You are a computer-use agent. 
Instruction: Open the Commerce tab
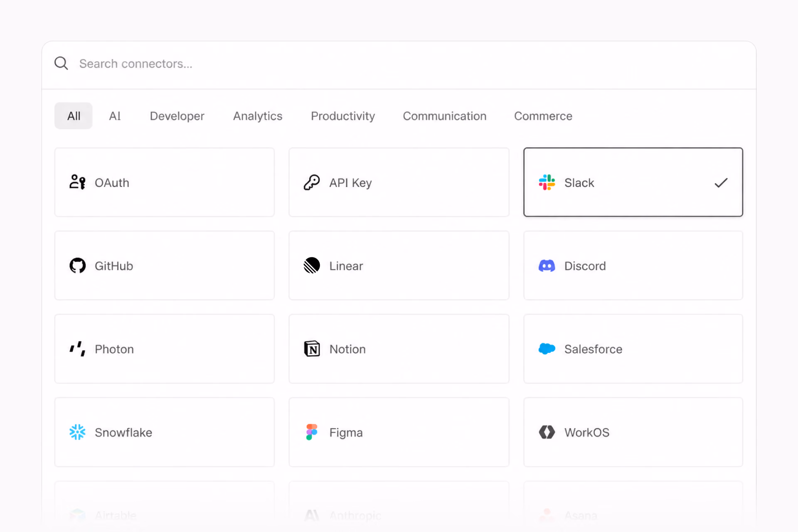(543, 116)
